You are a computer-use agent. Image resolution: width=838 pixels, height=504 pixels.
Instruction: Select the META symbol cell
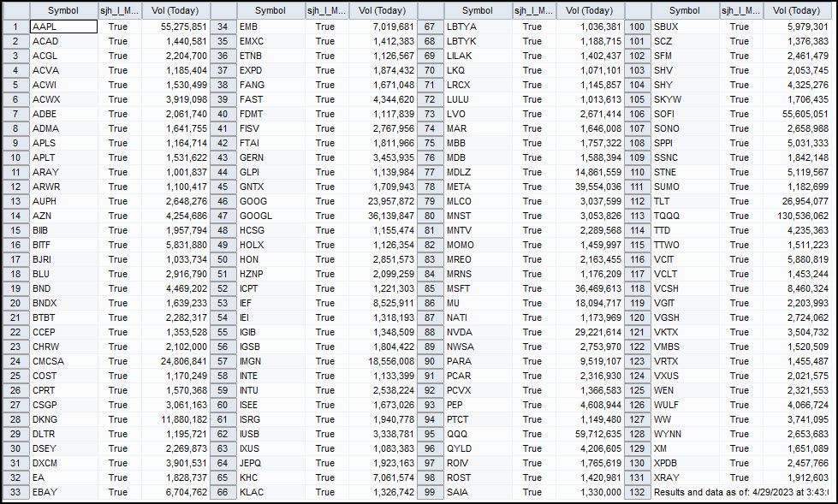(x=478, y=187)
